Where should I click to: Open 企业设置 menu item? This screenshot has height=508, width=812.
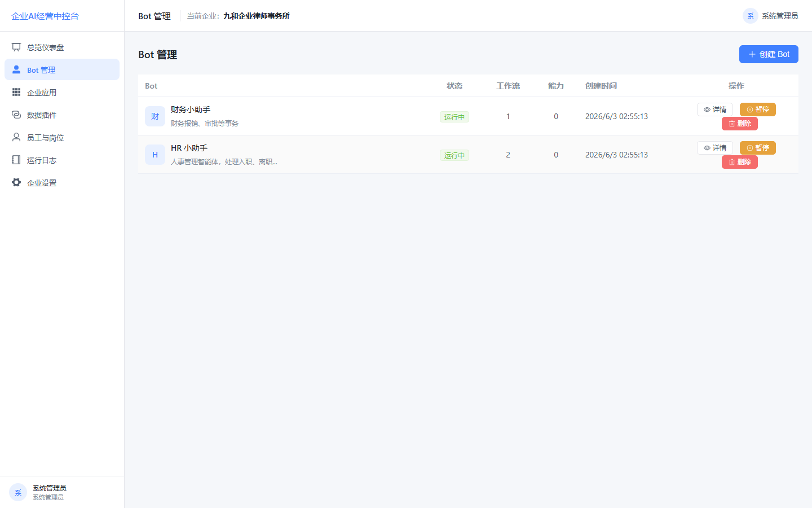pos(62,183)
